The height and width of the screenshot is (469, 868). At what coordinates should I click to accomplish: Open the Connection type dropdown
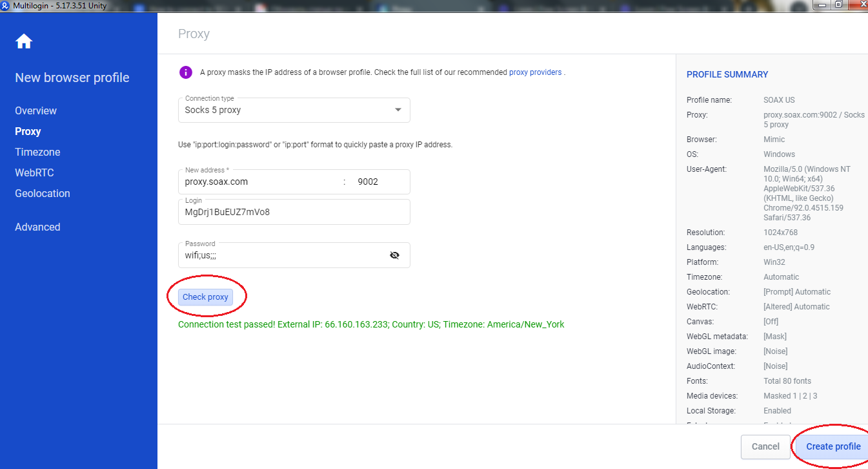(x=294, y=110)
